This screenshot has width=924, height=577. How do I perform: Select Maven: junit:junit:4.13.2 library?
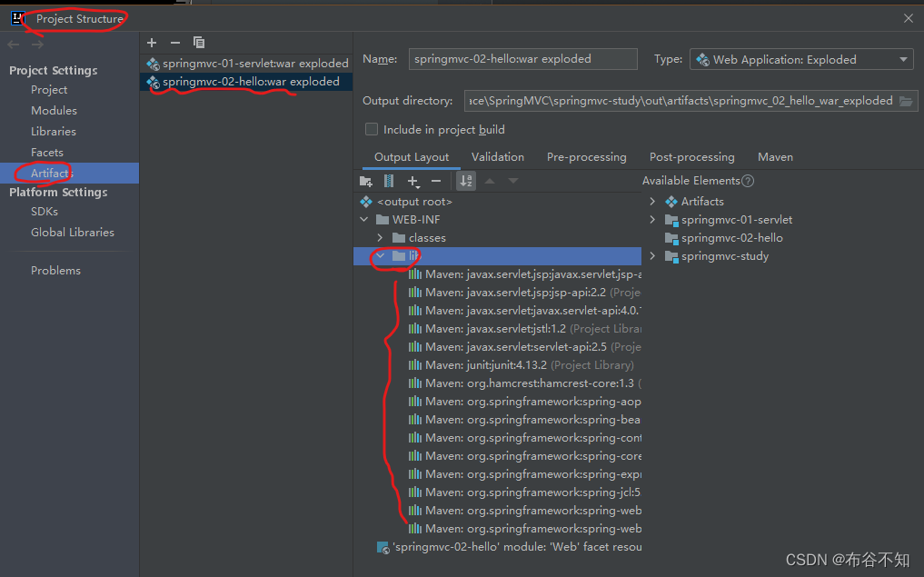tap(522, 365)
